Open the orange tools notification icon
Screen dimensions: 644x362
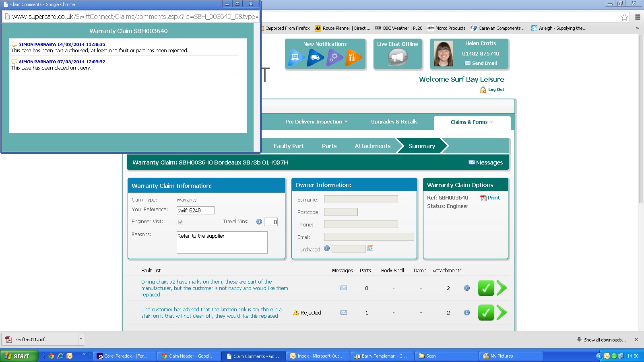coord(353,58)
